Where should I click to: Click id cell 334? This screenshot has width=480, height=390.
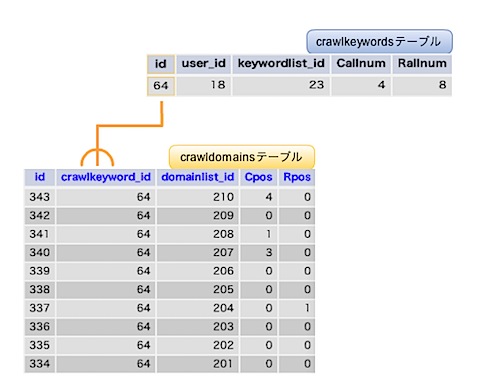click(40, 364)
